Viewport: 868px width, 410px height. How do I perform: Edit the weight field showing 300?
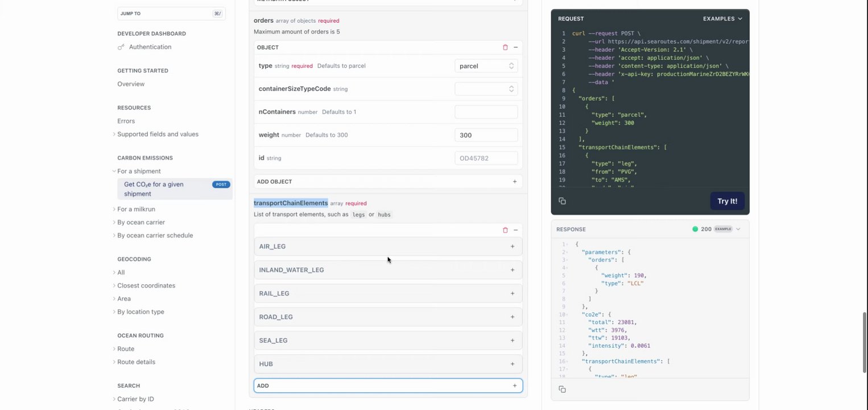(x=486, y=135)
